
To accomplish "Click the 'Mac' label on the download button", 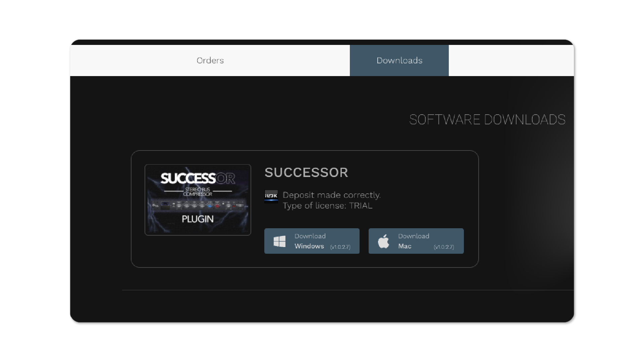I will pos(405,246).
